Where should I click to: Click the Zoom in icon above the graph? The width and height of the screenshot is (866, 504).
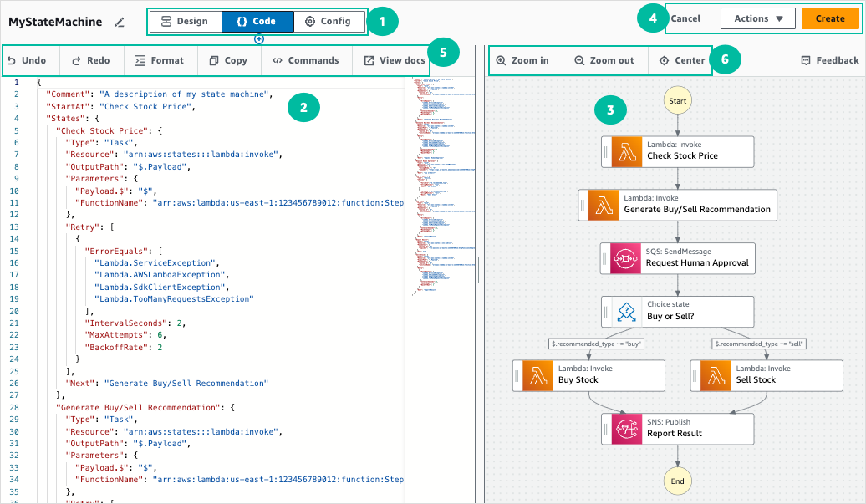pyautogui.click(x=502, y=59)
